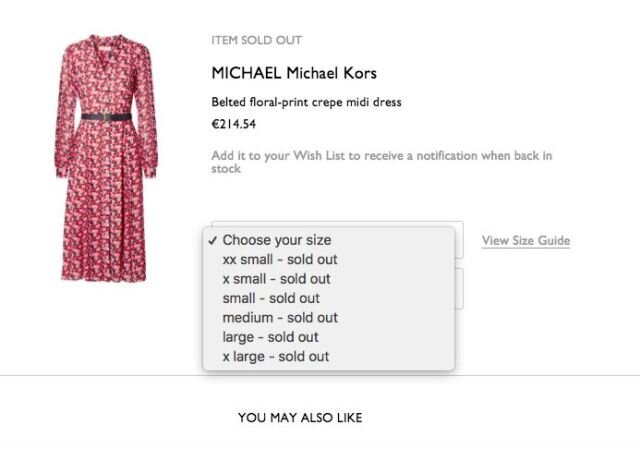
Task: Click the MICHAEL Michael Kors brand name
Action: coord(294,73)
